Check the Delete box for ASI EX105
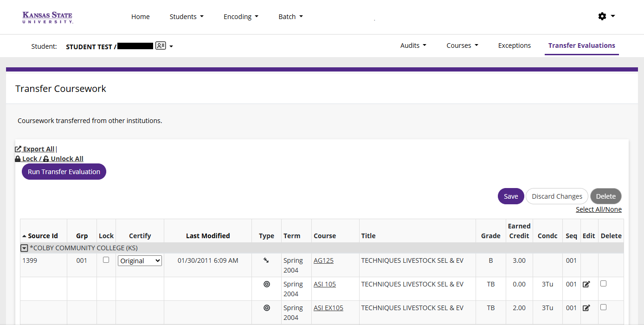Viewport: 644px width, 325px height. click(603, 307)
